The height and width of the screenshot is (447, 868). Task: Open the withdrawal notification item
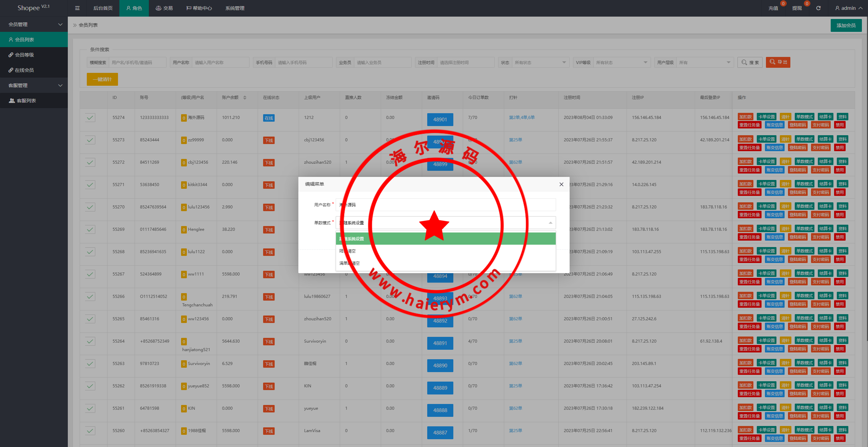[797, 8]
